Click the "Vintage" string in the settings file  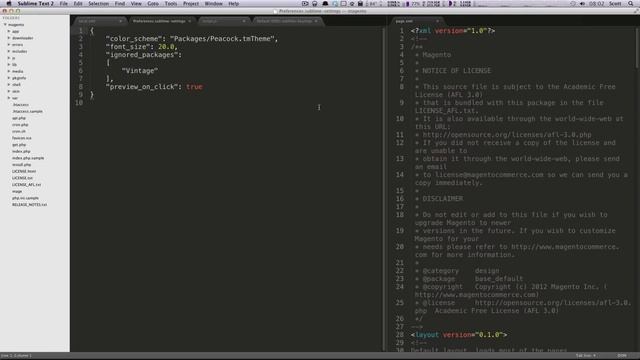[x=140, y=71]
